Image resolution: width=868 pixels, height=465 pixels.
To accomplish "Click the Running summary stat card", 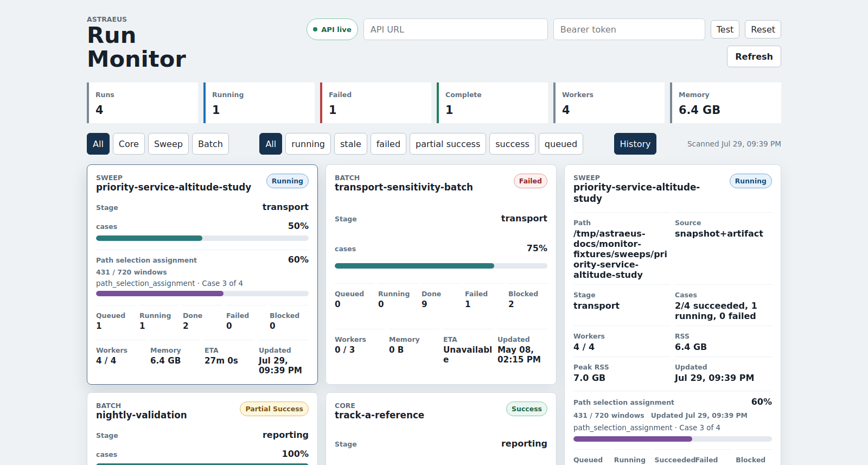I will (x=259, y=103).
